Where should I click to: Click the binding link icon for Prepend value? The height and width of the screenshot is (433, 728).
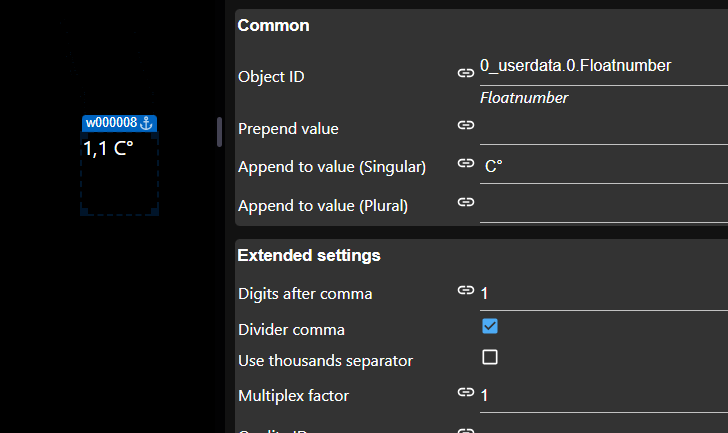point(465,125)
